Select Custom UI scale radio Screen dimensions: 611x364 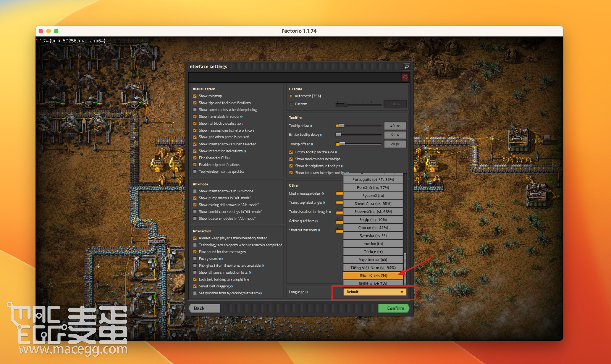tap(291, 104)
